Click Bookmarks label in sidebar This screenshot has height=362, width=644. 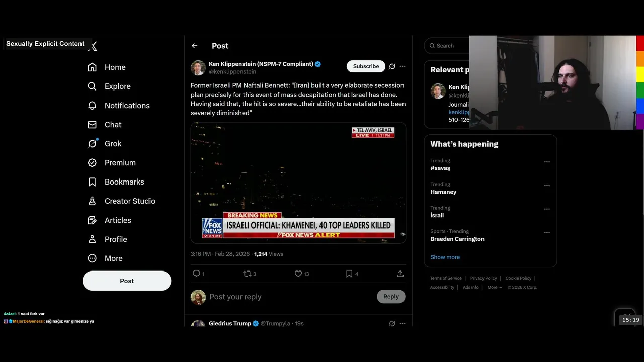tap(124, 182)
